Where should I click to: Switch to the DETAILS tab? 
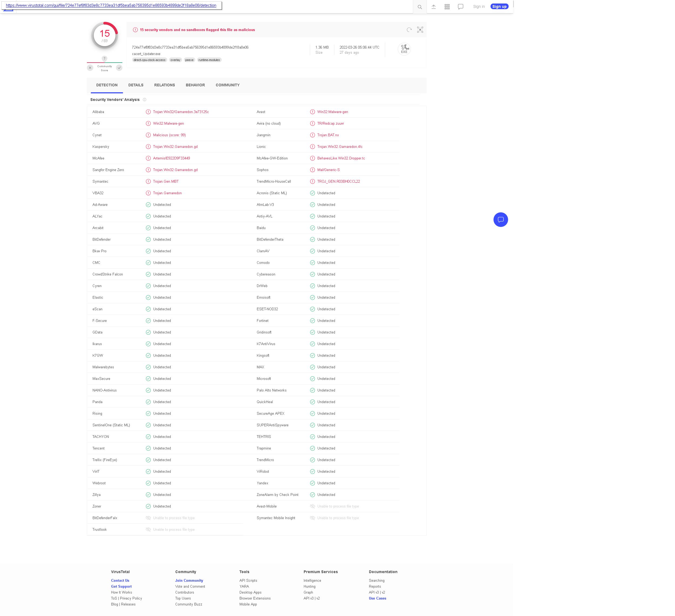tap(136, 85)
